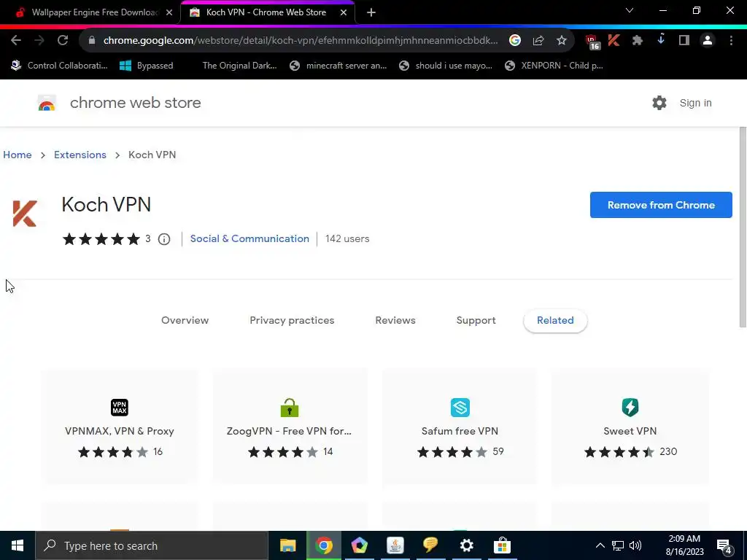Image resolution: width=747 pixels, height=560 pixels.
Task: Open the minecraft server an... bookmark
Action: point(338,66)
